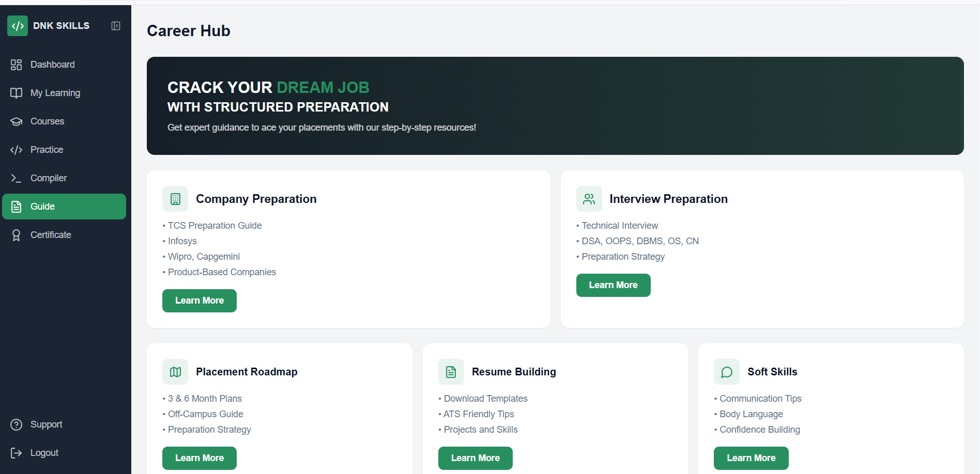980x474 pixels.
Task: Click the Placement Roadmap map icon
Action: tap(175, 372)
